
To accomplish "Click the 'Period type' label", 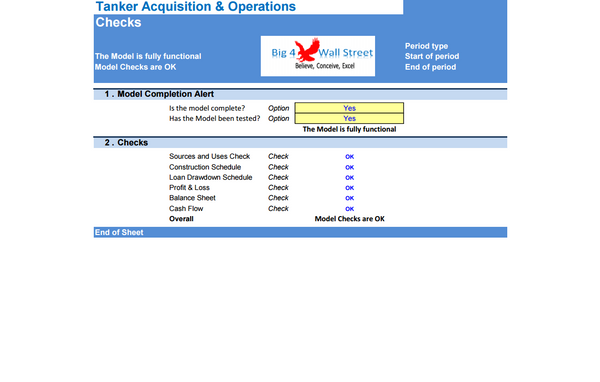I will [426, 46].
